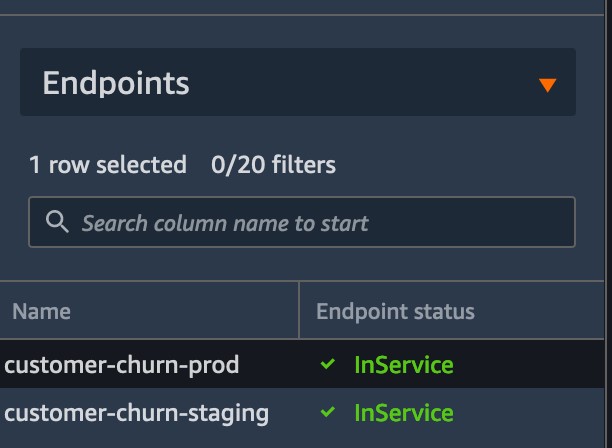This screenshot has height=448, width=612.
Task: Grab the divider between Name and Endpoint status
Action: [x=299, y=310]
